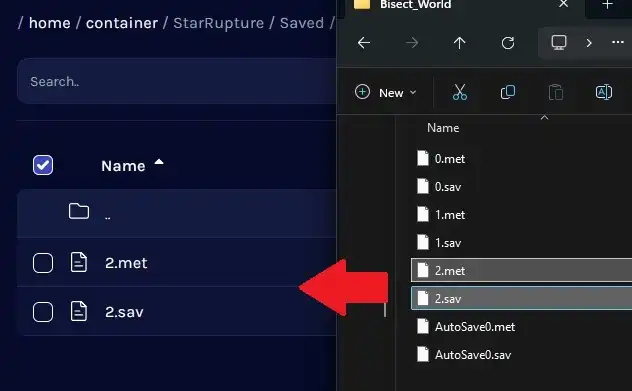Select AutoSave0.sav in File Explorer
Screen dimensions: 632x391
point(473,355)
